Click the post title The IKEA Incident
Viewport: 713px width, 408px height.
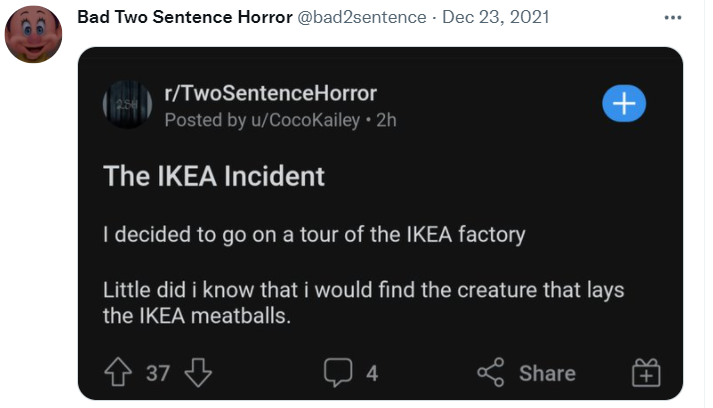pos(214,176)
